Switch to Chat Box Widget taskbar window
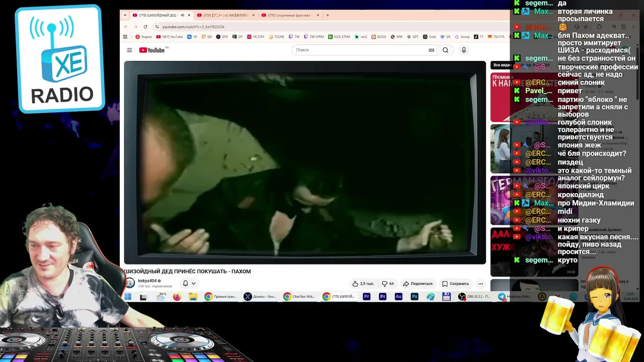The width and height of the screenshot is (644, 362). [x=299, y=297]
